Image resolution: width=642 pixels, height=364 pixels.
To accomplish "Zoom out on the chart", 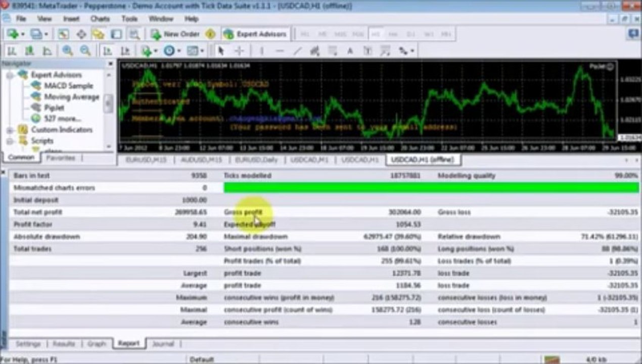I will click(85, 51).
